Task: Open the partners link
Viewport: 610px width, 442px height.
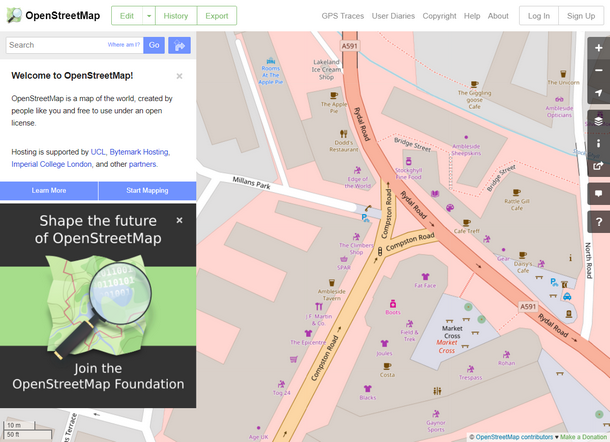Action: coord(142,164)
